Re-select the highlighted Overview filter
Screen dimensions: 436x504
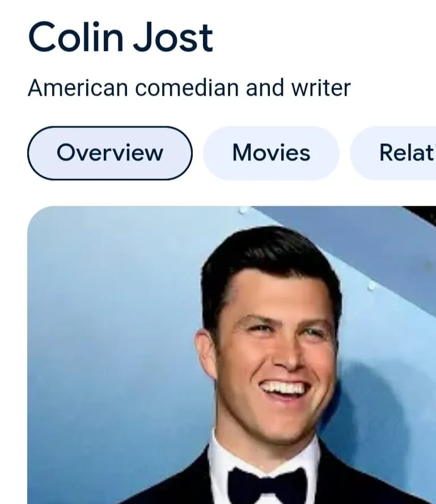click(110, 153)
